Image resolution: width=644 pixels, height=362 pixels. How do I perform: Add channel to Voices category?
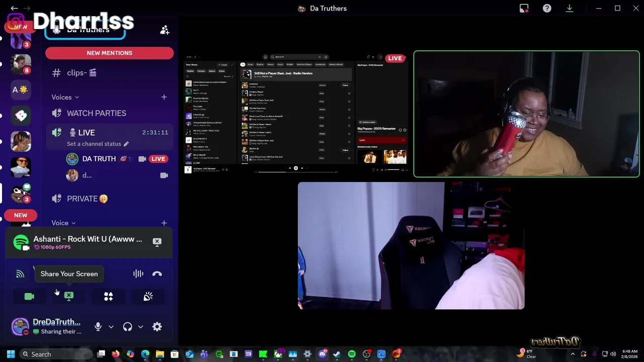[164, 97]
